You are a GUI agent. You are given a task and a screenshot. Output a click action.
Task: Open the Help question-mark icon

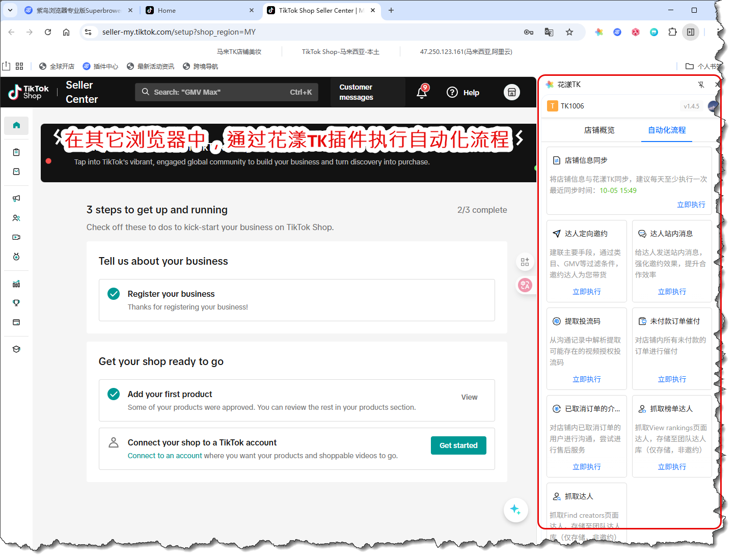452,92
